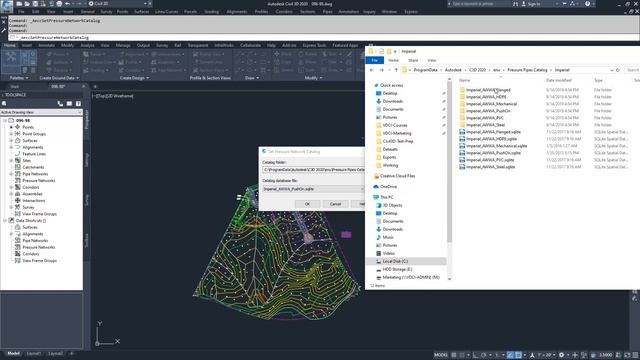Select Imperial_AWWA_PushOn.sqlite file in Explorer
Screen dimensions: 640x360
[493, 153]
